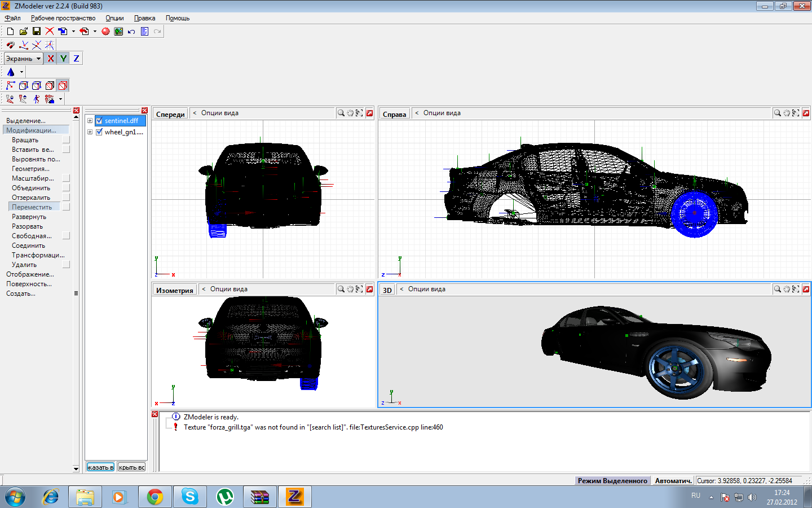Click the blue Undo arrow icon
The width and height of the screenshot is (812, 508).
pyautogui.click(x=131, y=32)
